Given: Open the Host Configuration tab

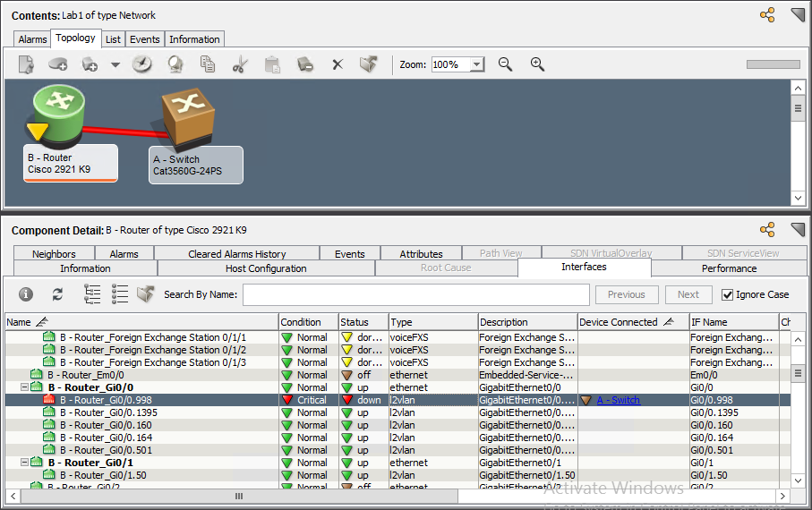Looking at the screenshot, I should [x=266, y=268].
